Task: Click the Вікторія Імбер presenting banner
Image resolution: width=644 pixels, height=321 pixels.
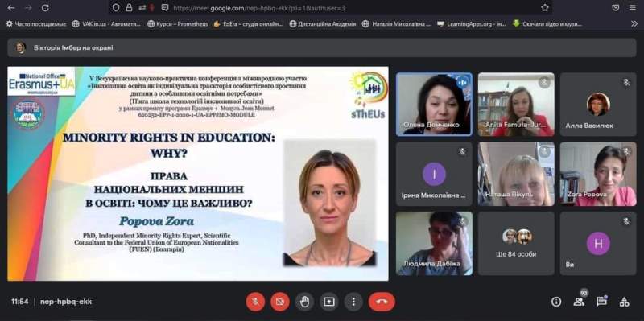Action: [321, 47]
